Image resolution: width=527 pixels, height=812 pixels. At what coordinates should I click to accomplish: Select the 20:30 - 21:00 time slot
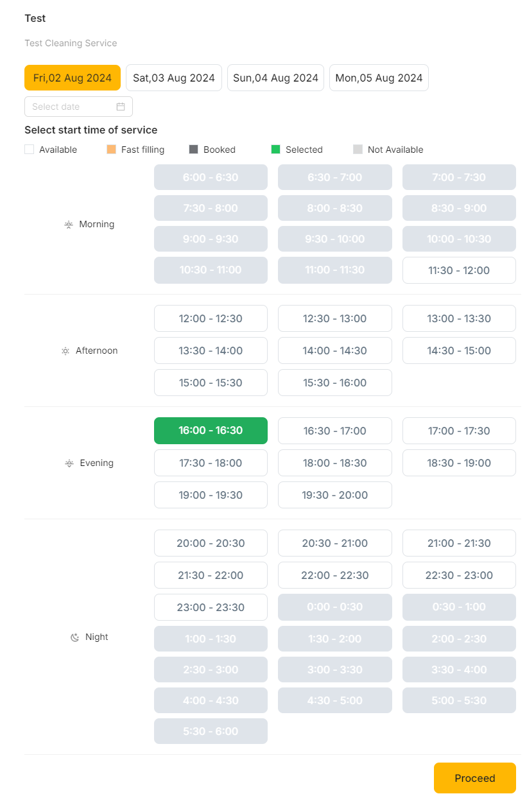334,543
